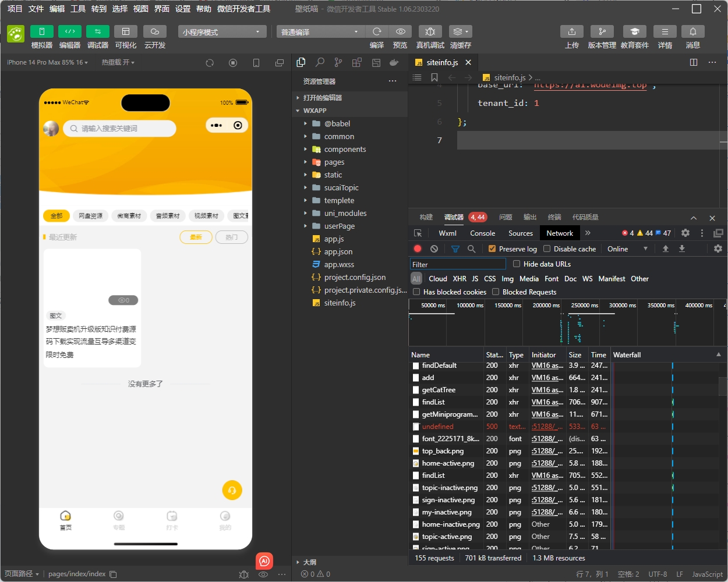Screen dimensions: 728x582
Task: Enable Blocked Requests checkbox
Action: (496, 292)
